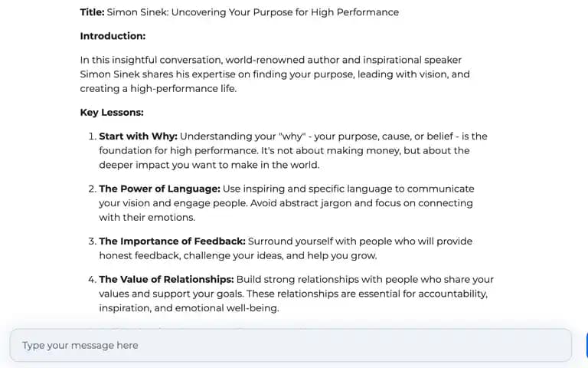This screenshot has height=368, width=588.
Task: Click the 'Introduction:' heading
Action: pyautogui.click(x=113, y=36)
